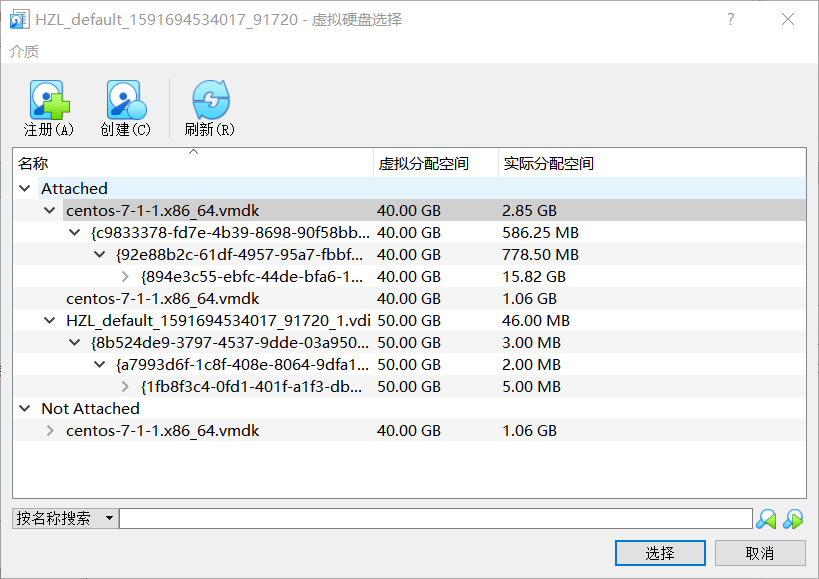
Task: Click the help question mark button
Action: tap(731, 19)
